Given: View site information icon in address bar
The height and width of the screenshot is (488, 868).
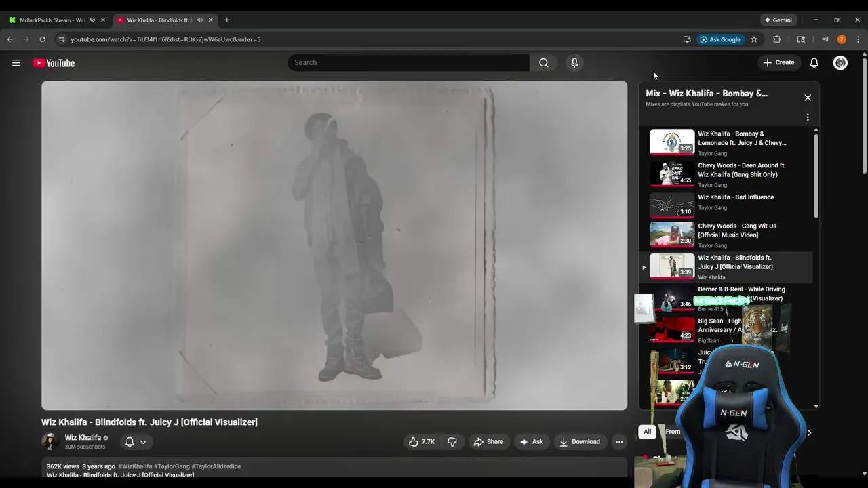Looking at the screenshot, I should [62, 39].
